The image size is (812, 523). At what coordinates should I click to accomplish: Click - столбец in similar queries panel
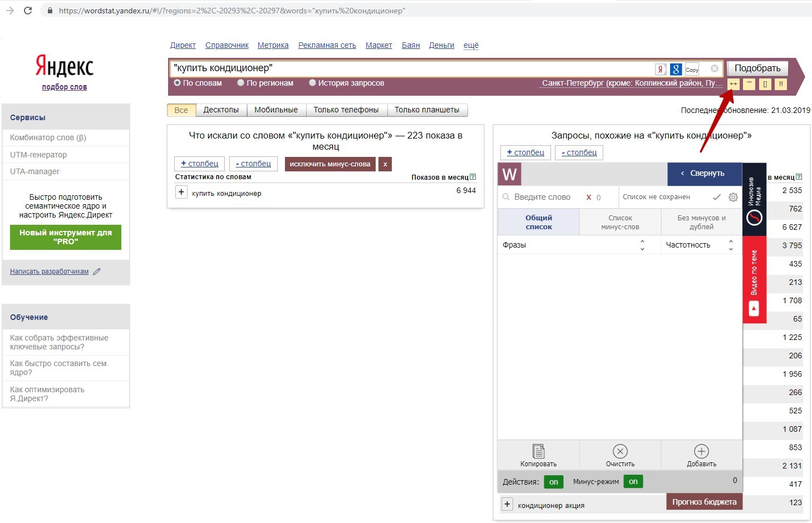pyautogui.click(x=579, y=152)
